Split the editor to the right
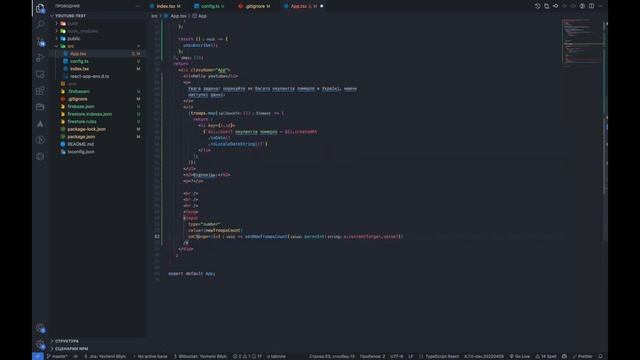 click(x=591, y=6)
